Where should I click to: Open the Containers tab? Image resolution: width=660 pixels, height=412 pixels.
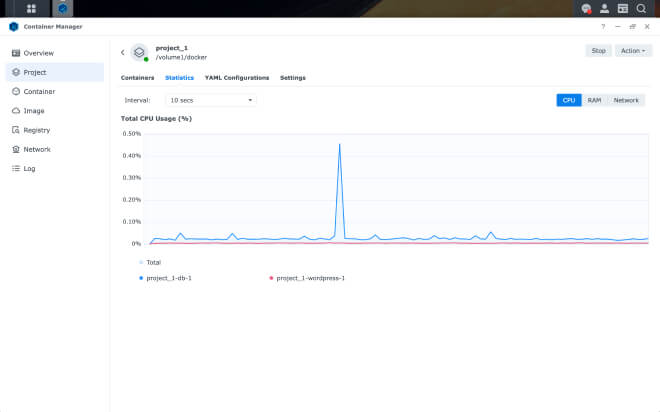(x=137, y=78)
